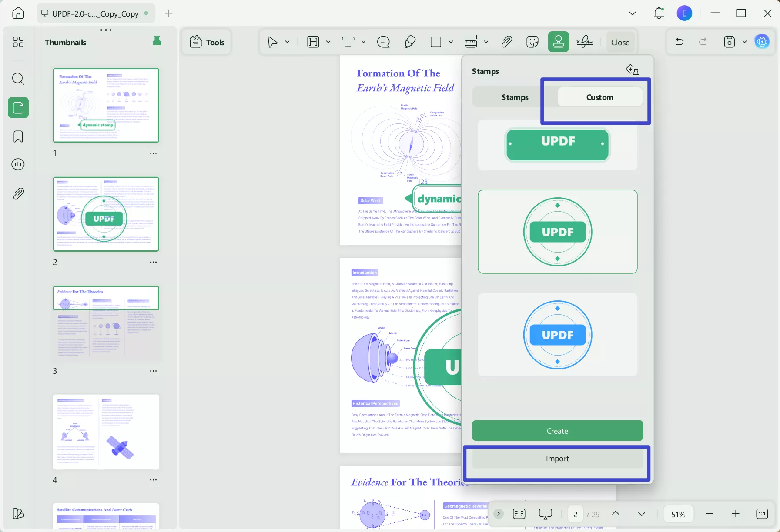Screen dimensions: 780x532
Task: Open the zoom level 51% field
Action: (x=678, y=514)
